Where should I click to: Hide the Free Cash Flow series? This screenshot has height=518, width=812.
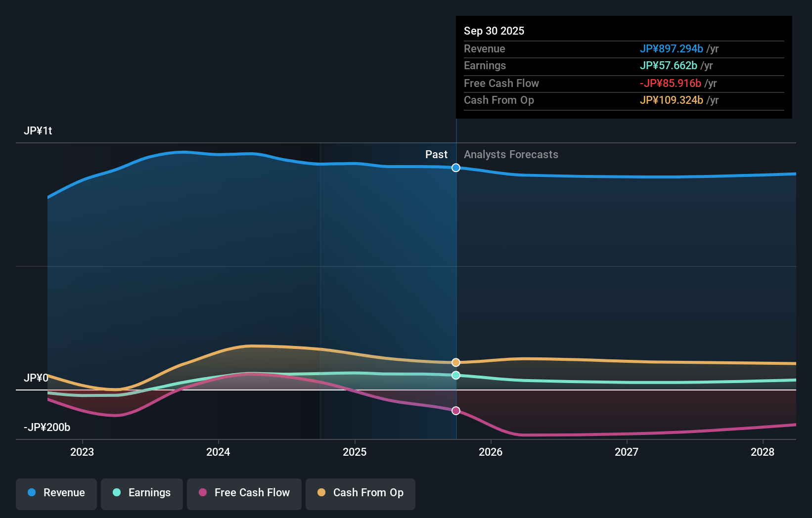[244, 493]
